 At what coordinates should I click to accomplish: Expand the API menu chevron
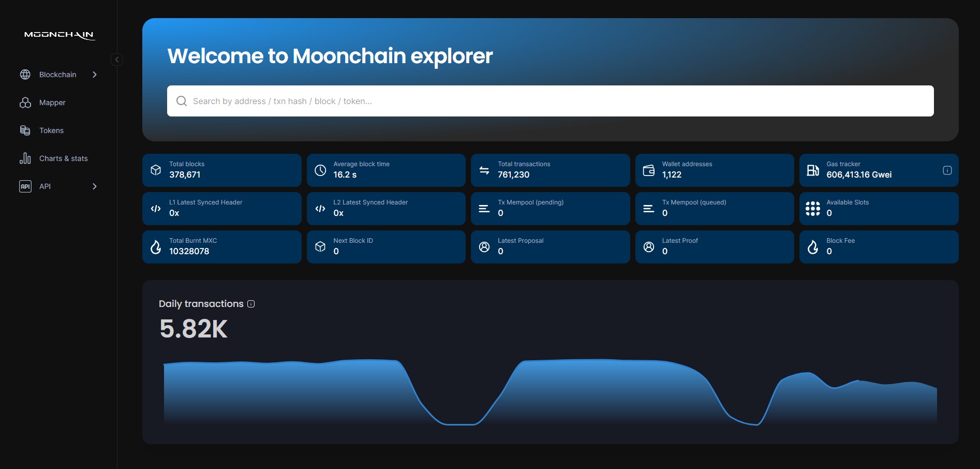(95, 186)
